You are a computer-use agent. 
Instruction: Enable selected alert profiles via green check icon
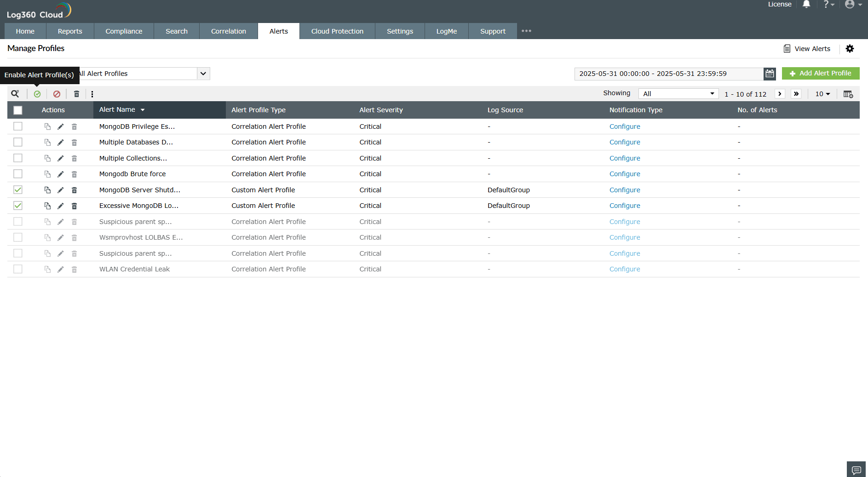(x=37, y=93)
